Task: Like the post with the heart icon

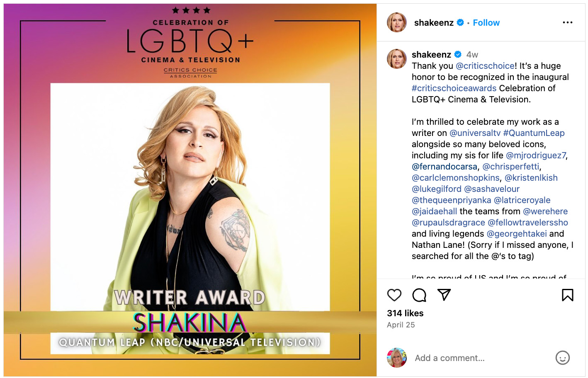Action: pyautogui.click(x=394, y=295)
